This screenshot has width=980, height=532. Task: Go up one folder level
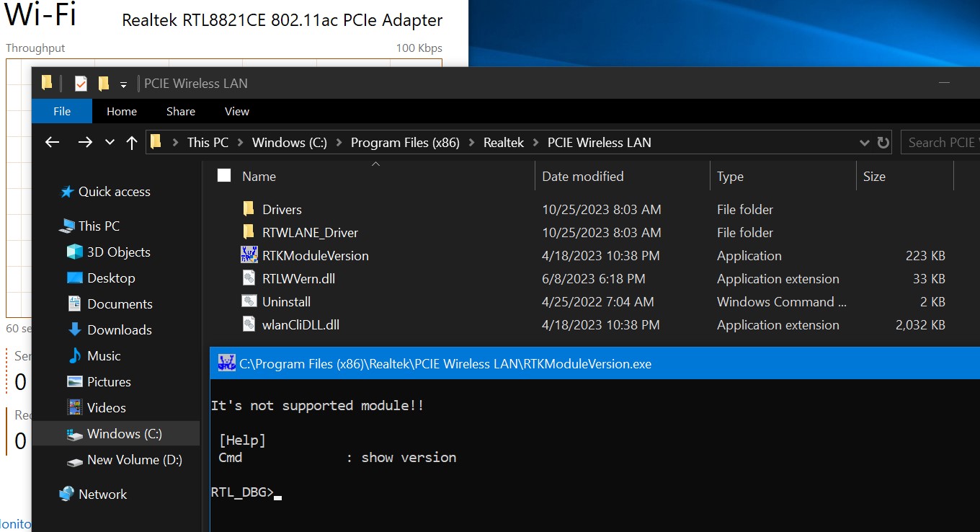coord(131,142)
